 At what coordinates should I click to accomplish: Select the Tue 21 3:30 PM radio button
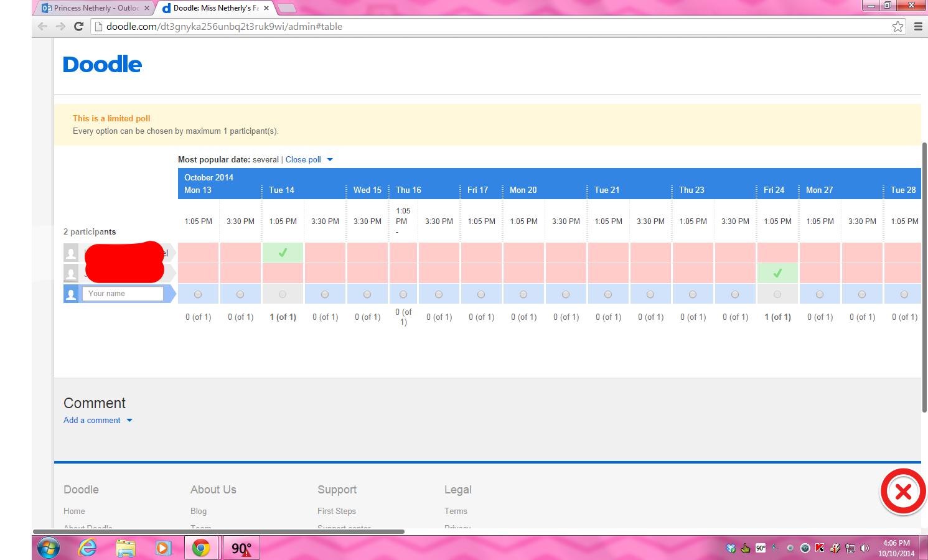(x=650, y=294)
